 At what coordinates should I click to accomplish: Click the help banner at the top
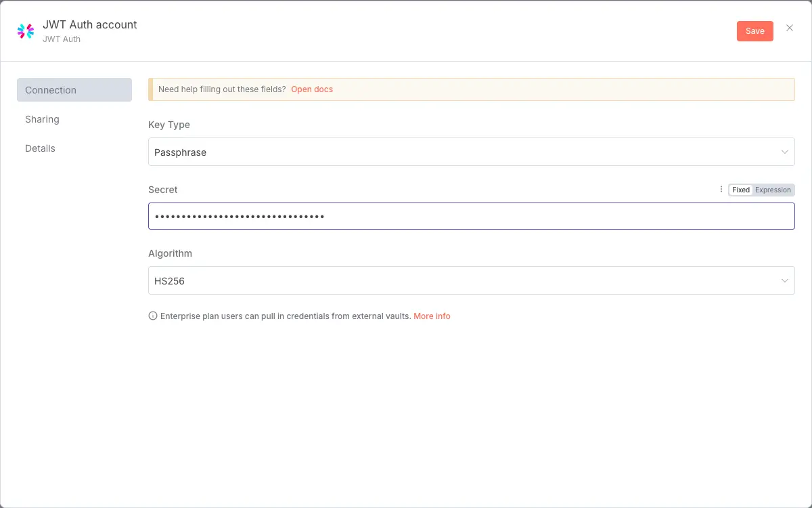[x=472, y=89]
